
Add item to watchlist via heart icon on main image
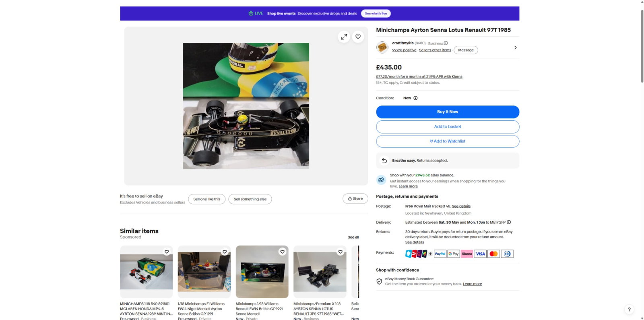pos(358,37)
